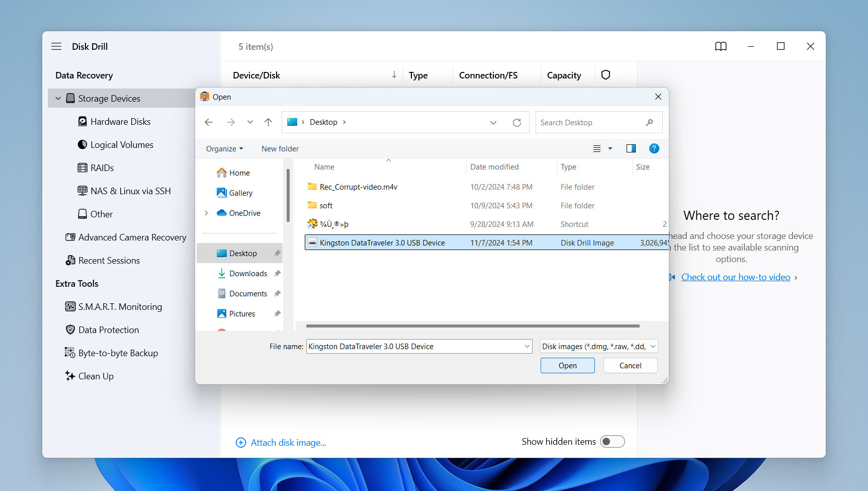Click the Recent Sessions icon
The height and width of the screenshot is (491, 868).
coord(70,260)
